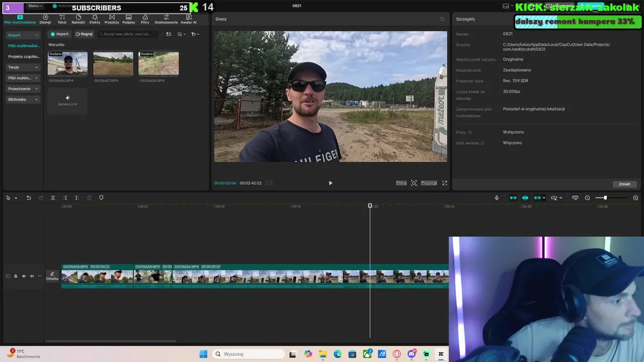Switch media view to grid layout
Image resolution: width=644 pixels, height=362 pixels.
tap(169, 34)
